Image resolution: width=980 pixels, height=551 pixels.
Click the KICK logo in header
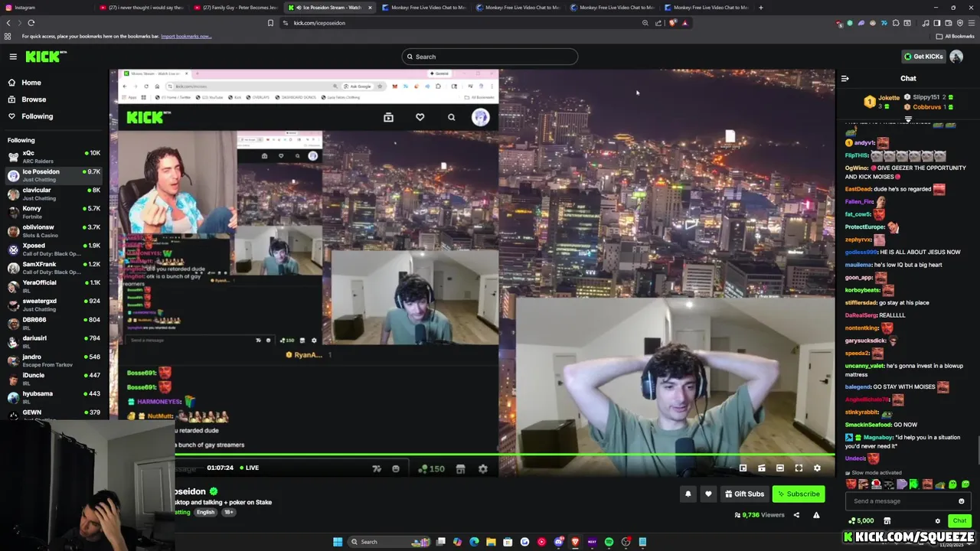point(46,57)
